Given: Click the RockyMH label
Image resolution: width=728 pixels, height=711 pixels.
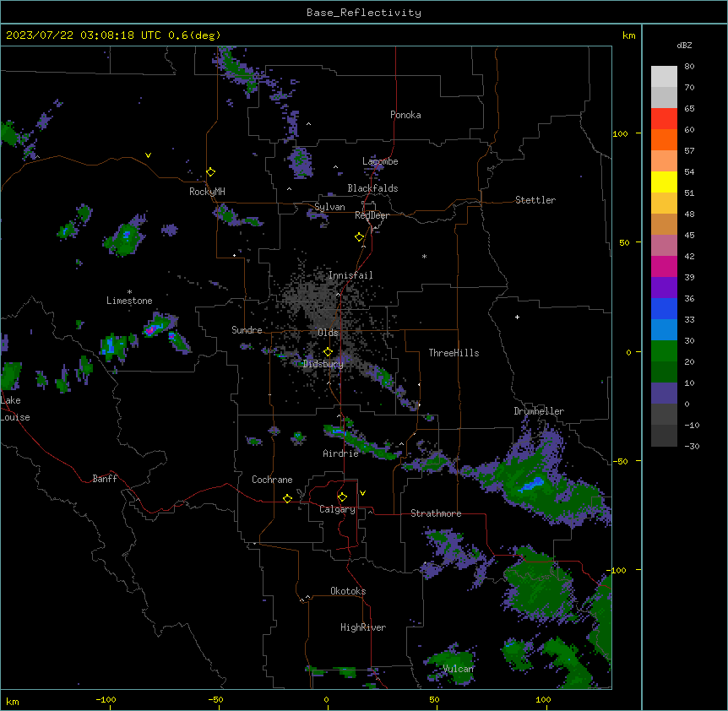Looking at the screenshot, I should tap(207, 192).
